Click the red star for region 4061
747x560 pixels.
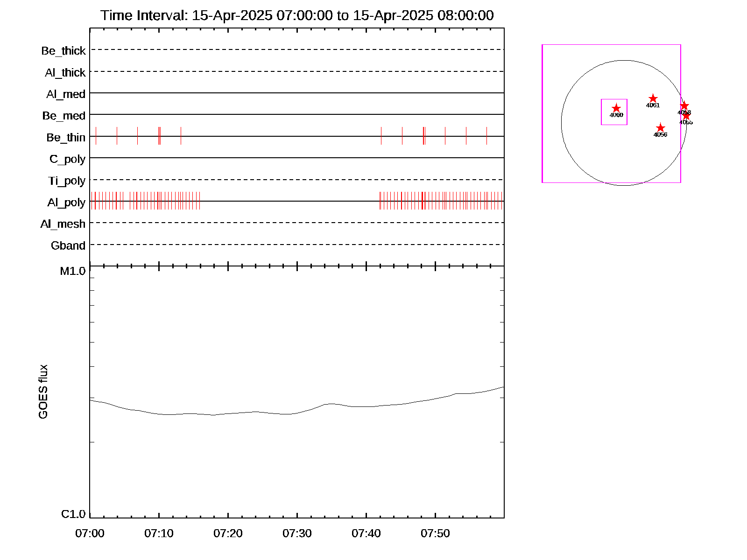pyautogui.click(x=653, y=98)
